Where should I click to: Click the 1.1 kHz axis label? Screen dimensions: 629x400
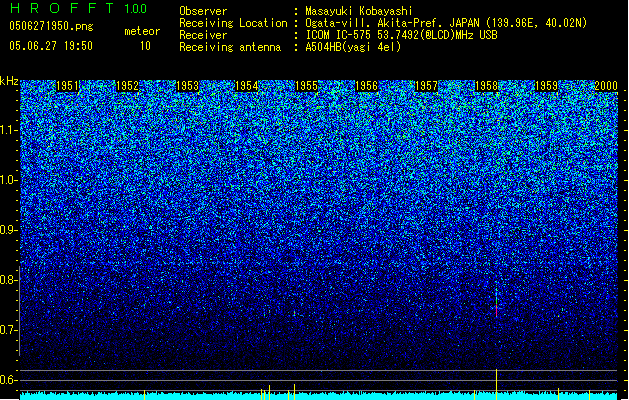tap(9, 130)
